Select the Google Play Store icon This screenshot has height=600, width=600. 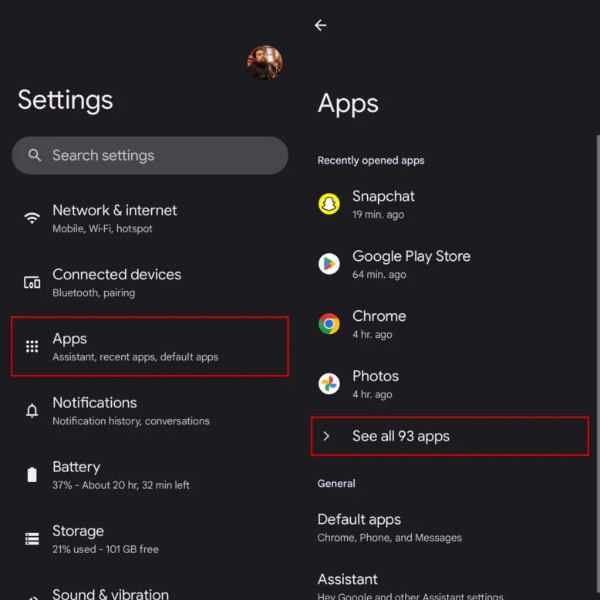(329, 264)
